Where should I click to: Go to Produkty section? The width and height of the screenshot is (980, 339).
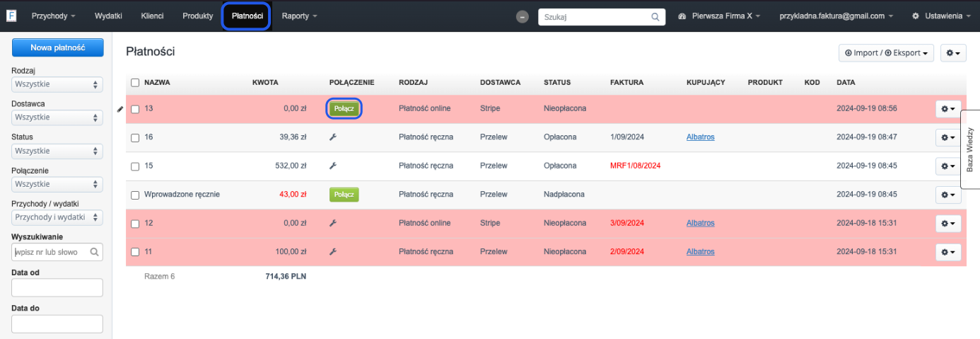pos(197,16)
